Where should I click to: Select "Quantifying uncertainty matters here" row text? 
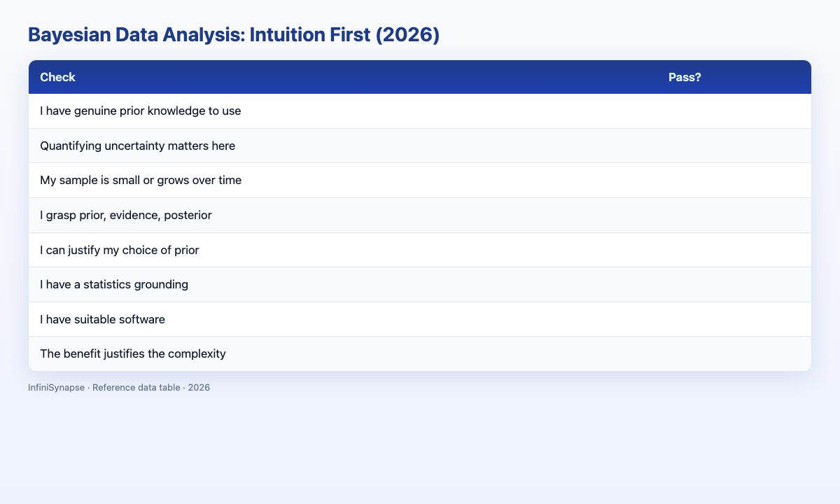pos(138,146)
